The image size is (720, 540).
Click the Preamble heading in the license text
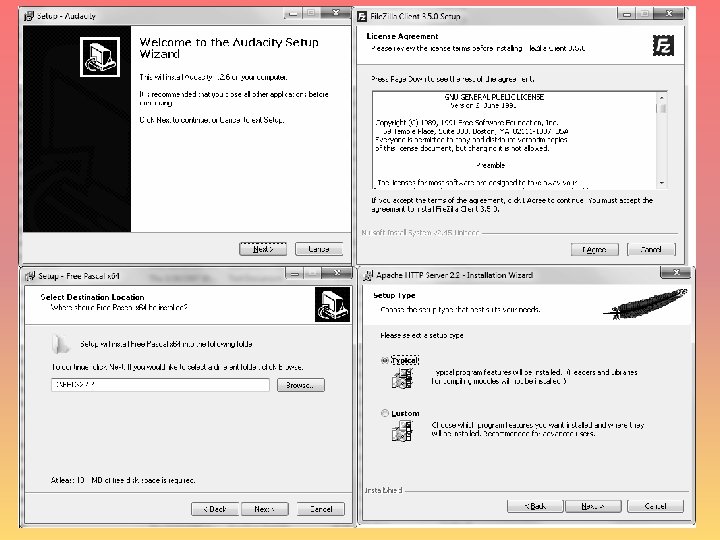tap(490, 165)
